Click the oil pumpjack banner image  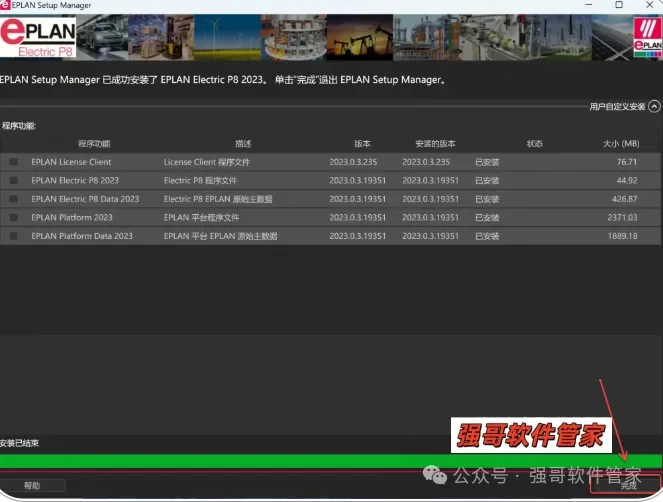tap(360, 37)
